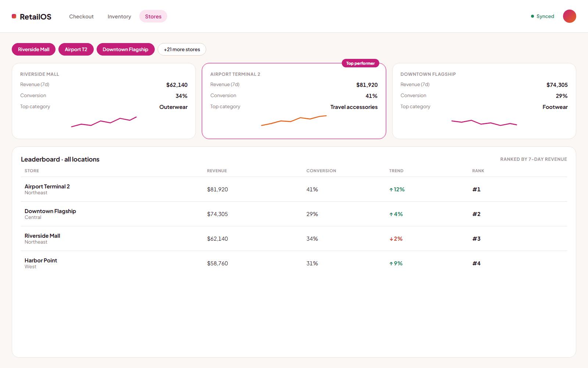Screen dimensions: 588x368
Task: Open the user profile avatar
Action: click(x=569, y=16)
